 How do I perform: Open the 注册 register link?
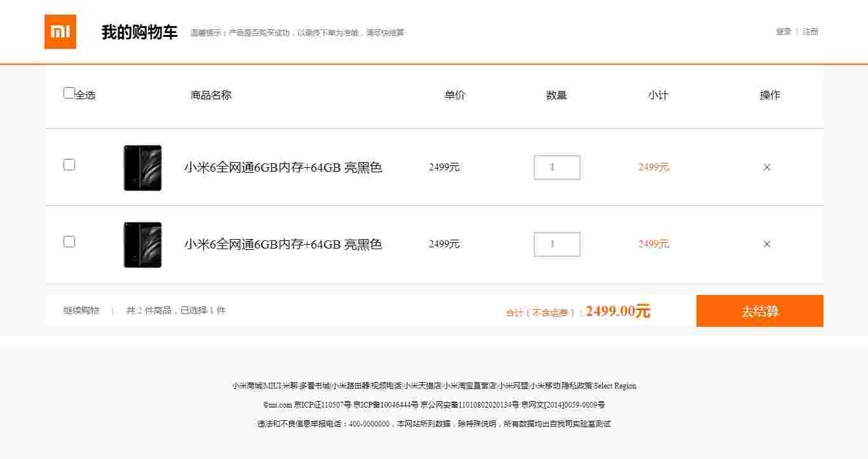click(811, 32)
